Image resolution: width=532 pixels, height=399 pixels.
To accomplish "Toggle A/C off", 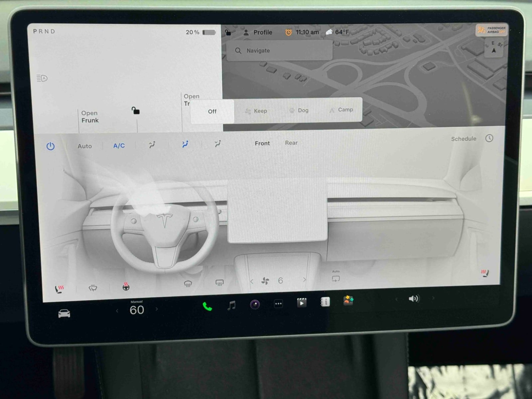I will click(x=119, y=146).
